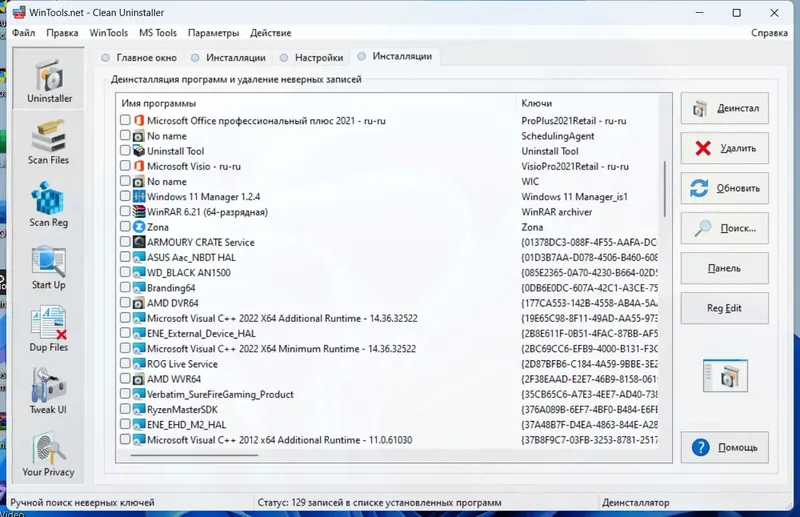Click the ASUS Aac_NBDT HAL icon
This screenshot has height=517, width=800.
(x=139, y=257)
